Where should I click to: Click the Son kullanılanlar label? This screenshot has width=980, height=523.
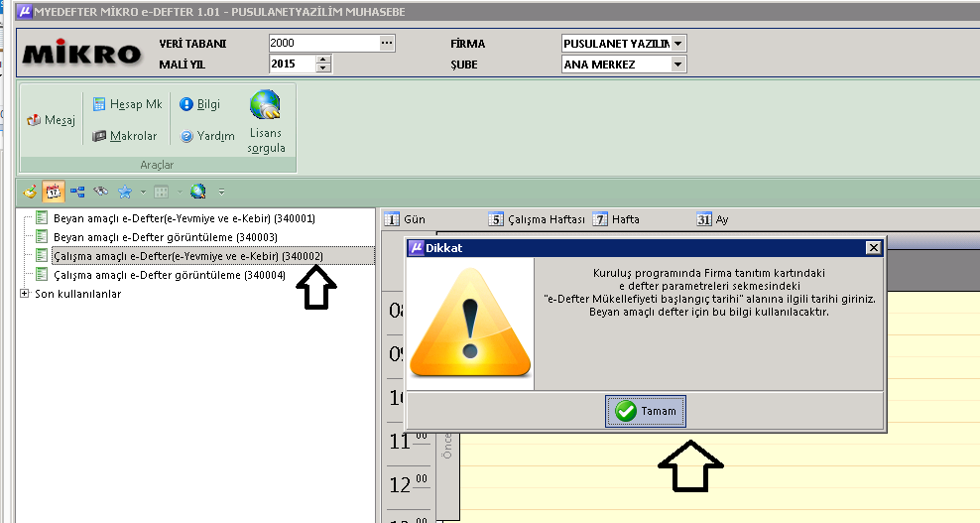click(78, 294)
